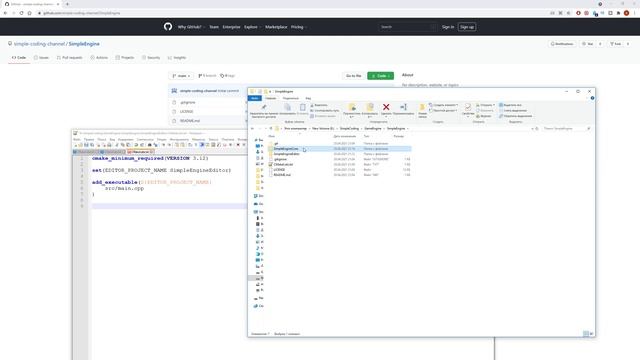
Task: Click the New folder icon in Explorer
Action: tap(422, 108)
